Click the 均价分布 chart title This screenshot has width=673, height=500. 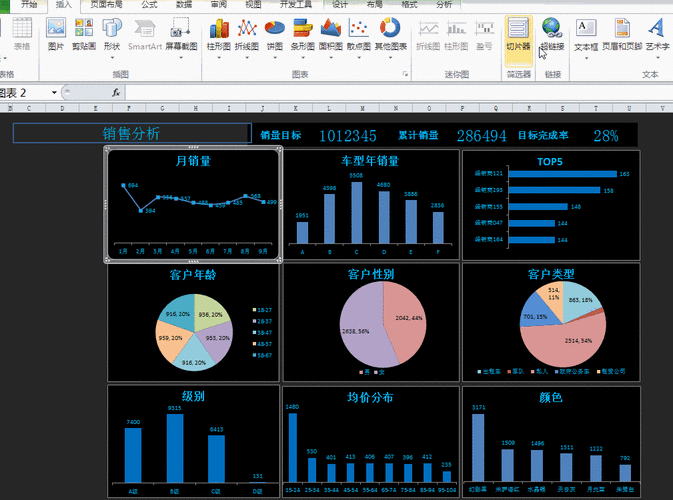(x=370, y=397)
